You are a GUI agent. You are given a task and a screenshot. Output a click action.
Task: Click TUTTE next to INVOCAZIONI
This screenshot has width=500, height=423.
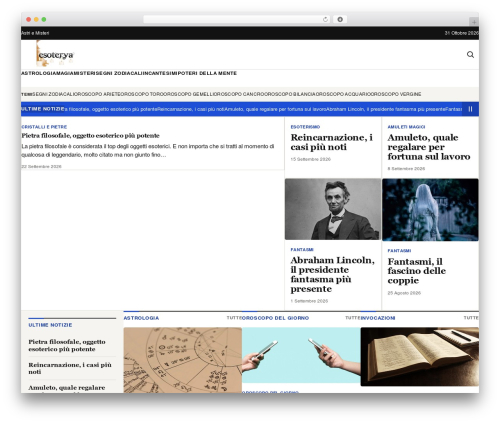[471, 318]
